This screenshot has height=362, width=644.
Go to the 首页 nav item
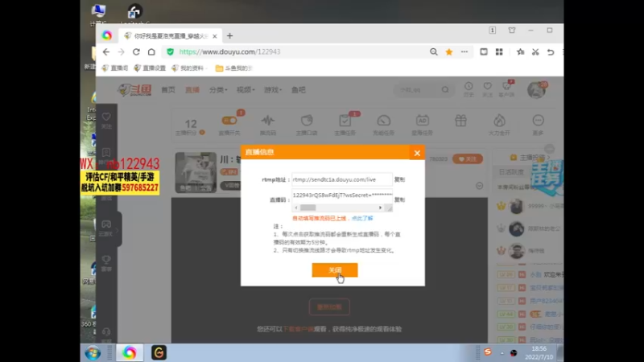pos(168,90)
